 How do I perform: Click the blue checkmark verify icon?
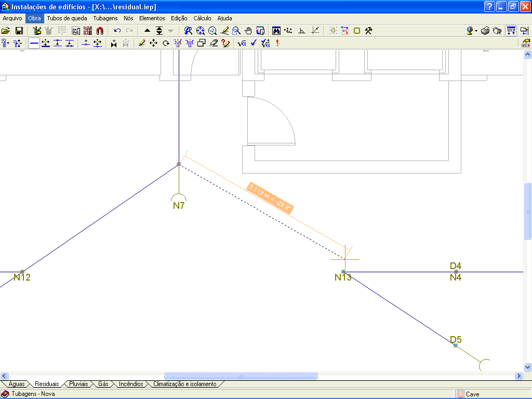(x=254, y=43)
